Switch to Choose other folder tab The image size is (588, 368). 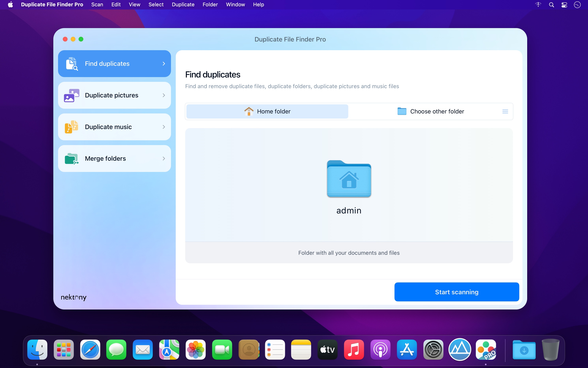pos(430,111)
